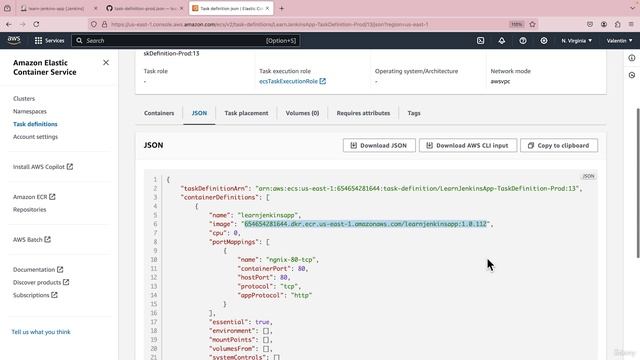Open Account settings in the sidebar

(x=36, y=136)
